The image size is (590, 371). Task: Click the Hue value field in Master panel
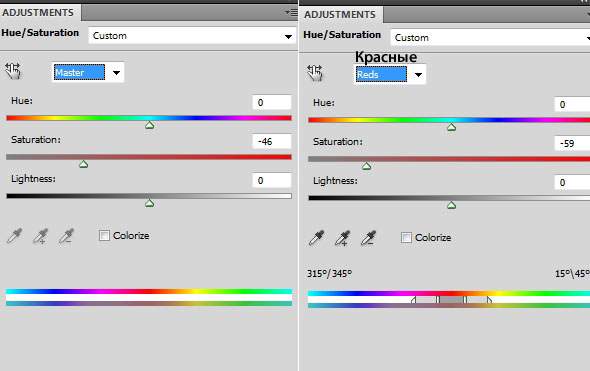point(272,102)
